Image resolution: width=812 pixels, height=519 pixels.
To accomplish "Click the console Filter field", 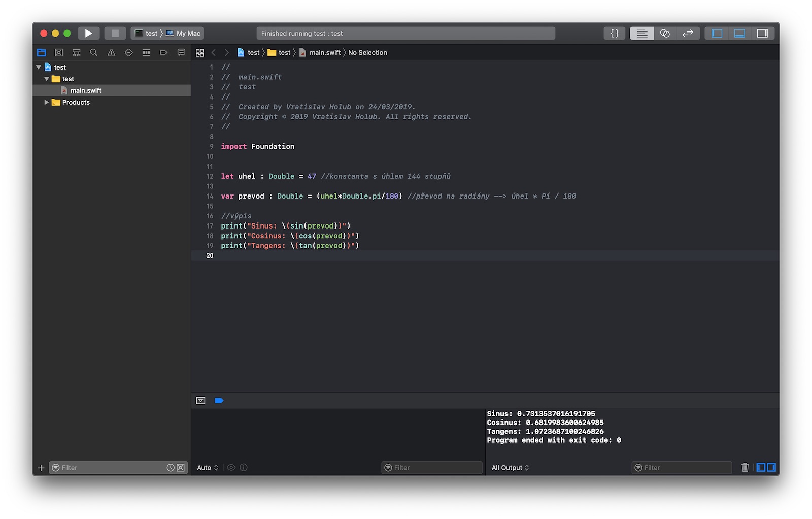I will click(682, 468).
